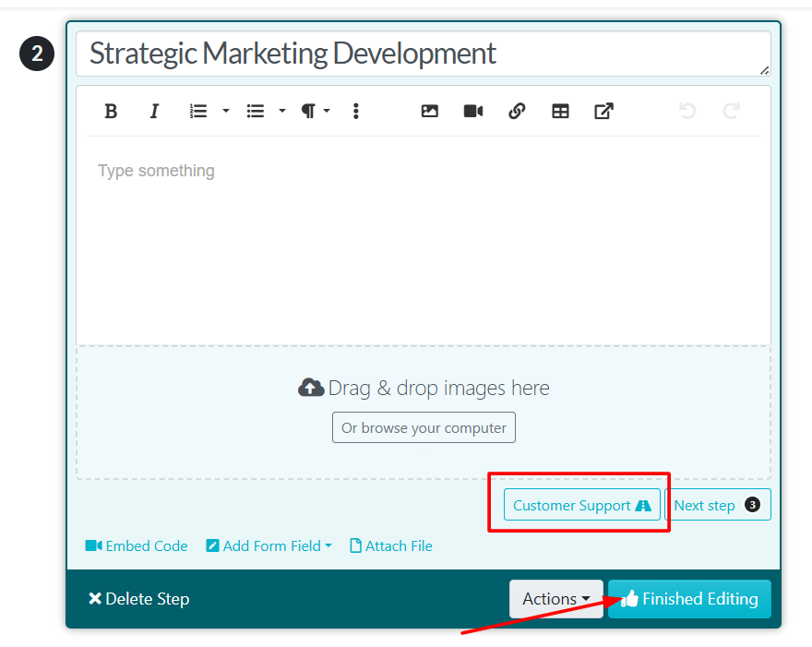Click the ordered list icon
The image size is (812, 647).
(198, 112)
